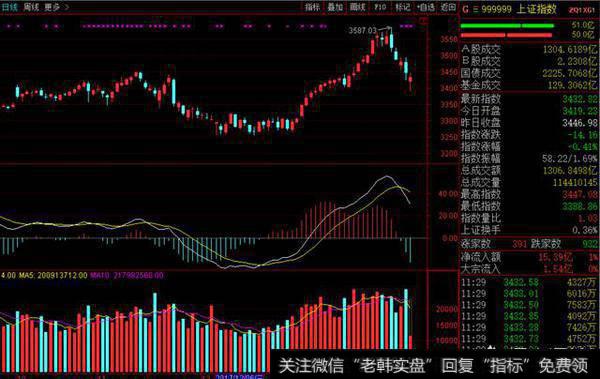This screenshot has width=600, height=379.
Task: Open the menu icon next to 999999
Action: (x=476, y=9)
